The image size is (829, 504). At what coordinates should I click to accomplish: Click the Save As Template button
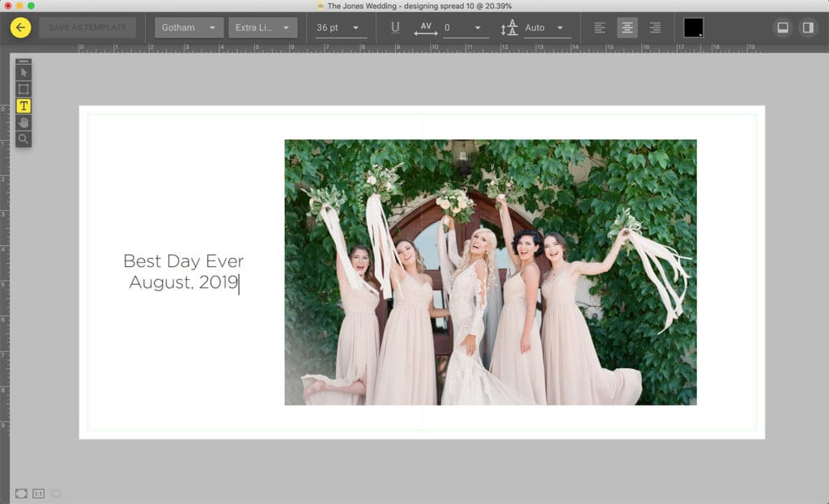coord(87,28)
